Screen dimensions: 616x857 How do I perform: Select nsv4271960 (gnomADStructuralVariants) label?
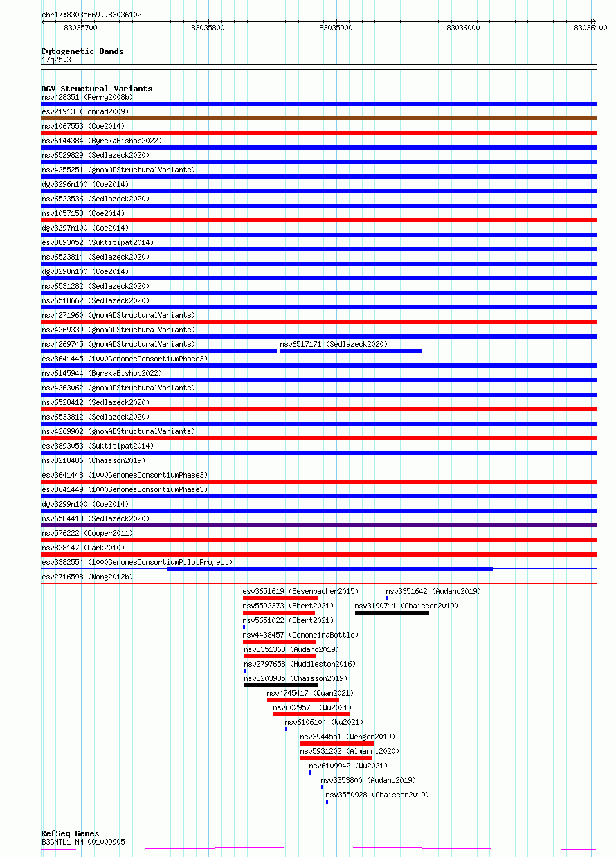tap(118, 315)
